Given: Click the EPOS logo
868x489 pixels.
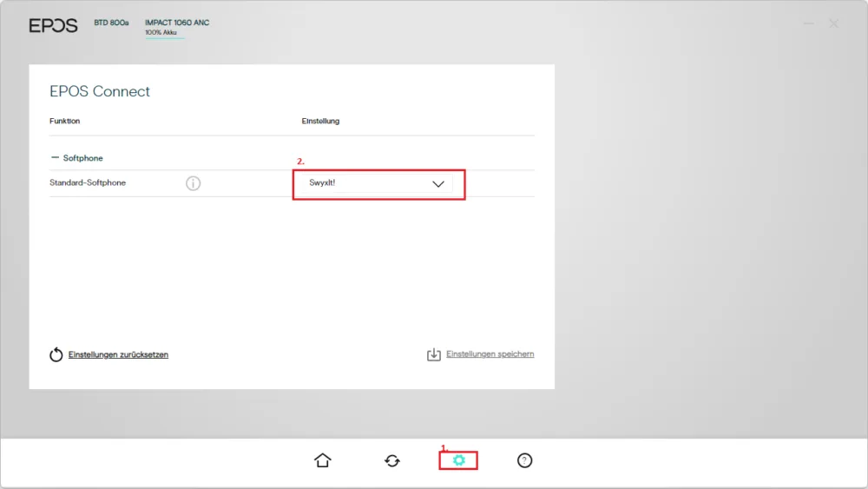Looking at the screenshot, I should (x=53, y=25).
